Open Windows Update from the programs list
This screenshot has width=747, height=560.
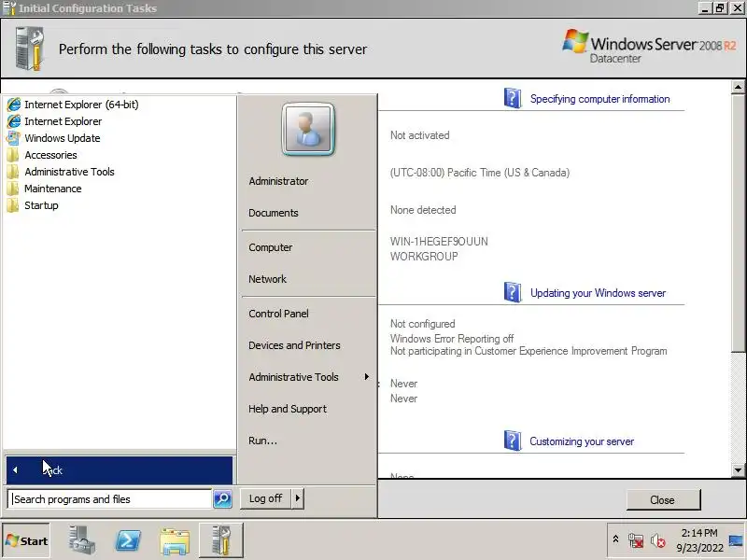tap(62, 138)
